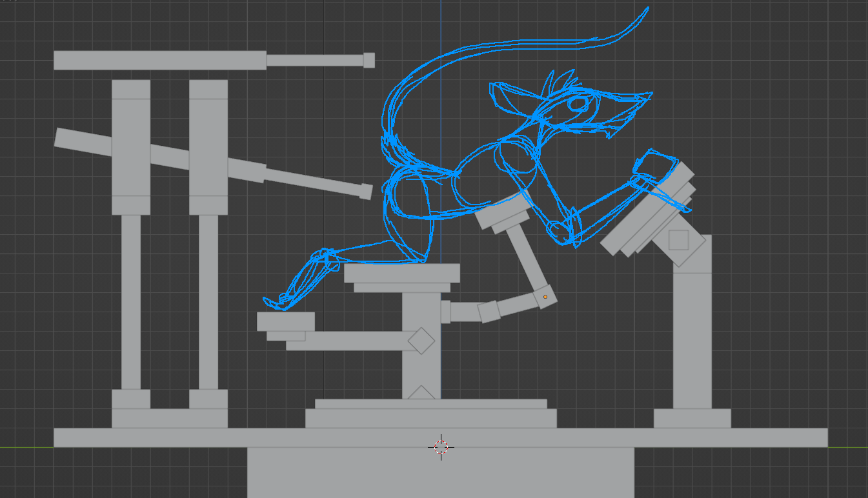Click the lower diamond at the column base
This screenshot has width=868, height=498.
tap(421, 392)
